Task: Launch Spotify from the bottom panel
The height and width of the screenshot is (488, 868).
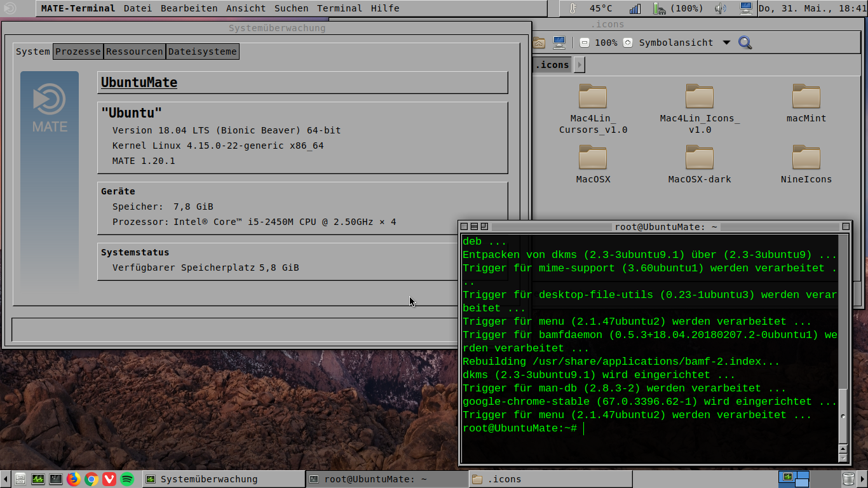Action: pos(127,479)
